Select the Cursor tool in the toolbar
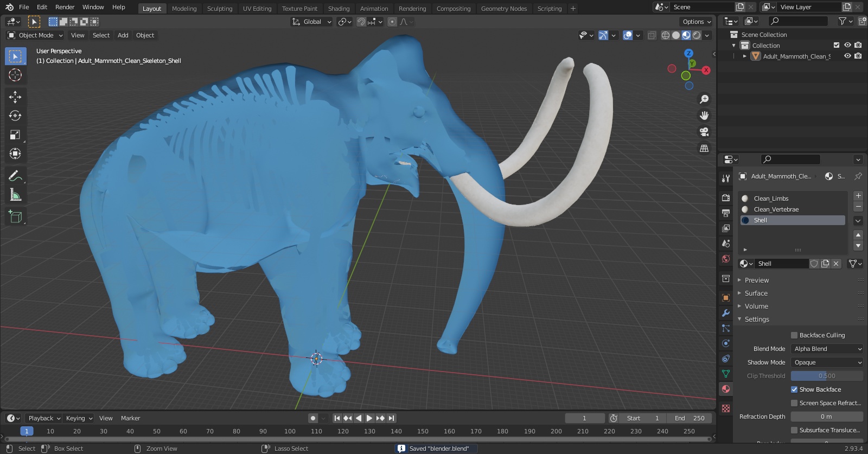 click(x=15, y=75)
